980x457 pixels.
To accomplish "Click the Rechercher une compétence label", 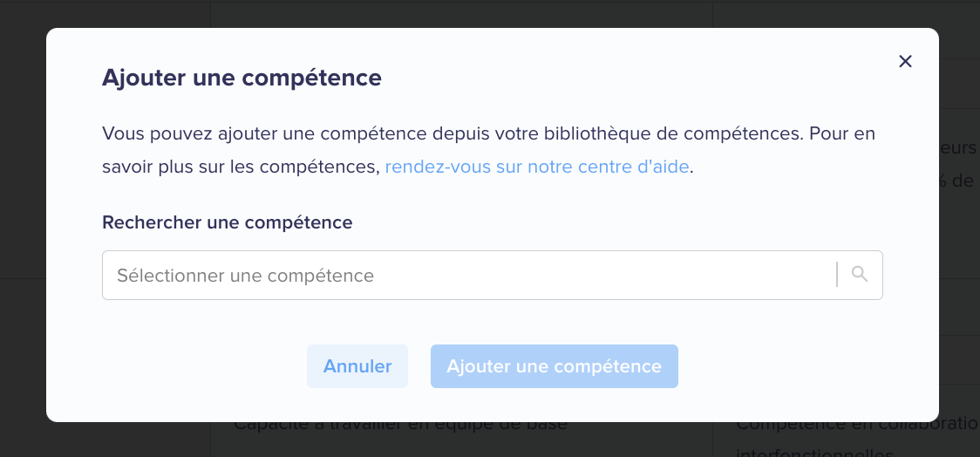I will coord(227,222).
